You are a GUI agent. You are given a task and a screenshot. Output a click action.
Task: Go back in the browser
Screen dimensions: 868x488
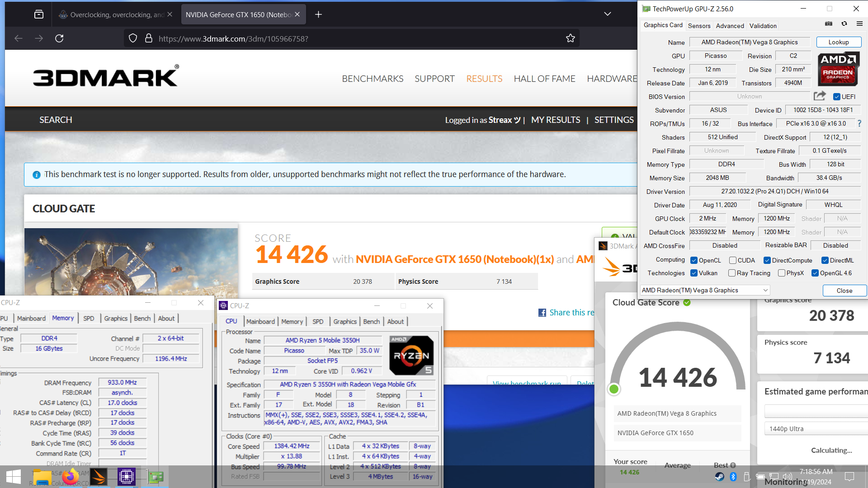coord(19,38)
